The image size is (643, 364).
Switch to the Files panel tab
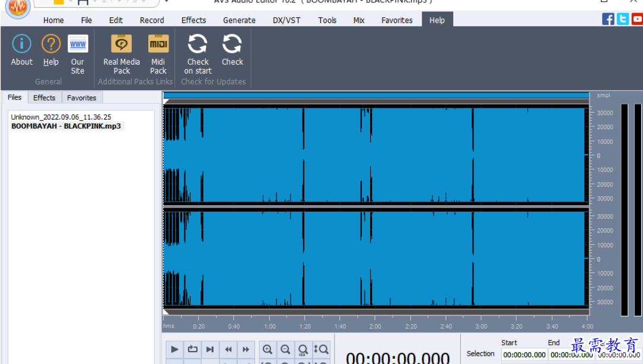click(x=15, y=97)
